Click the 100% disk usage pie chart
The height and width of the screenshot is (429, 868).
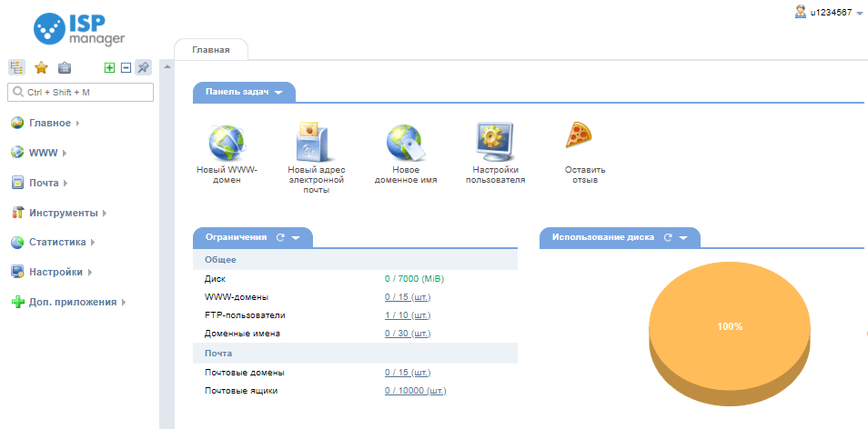(729, 334)
